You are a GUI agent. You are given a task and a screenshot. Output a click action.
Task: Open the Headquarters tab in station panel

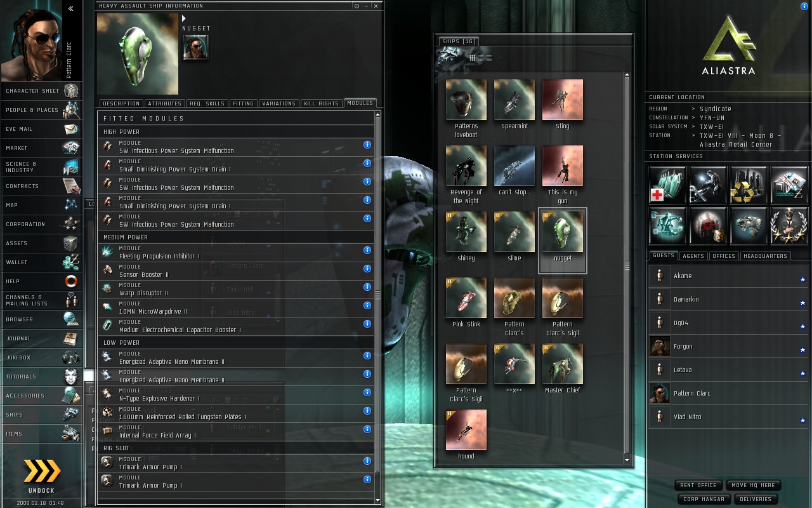pyautogui.click(x=765, y=256)
